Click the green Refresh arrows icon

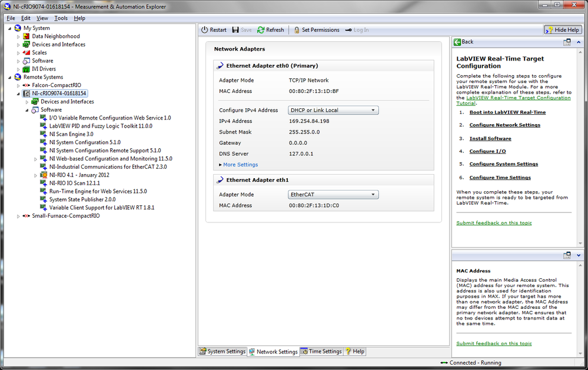(x=261, y=30)
